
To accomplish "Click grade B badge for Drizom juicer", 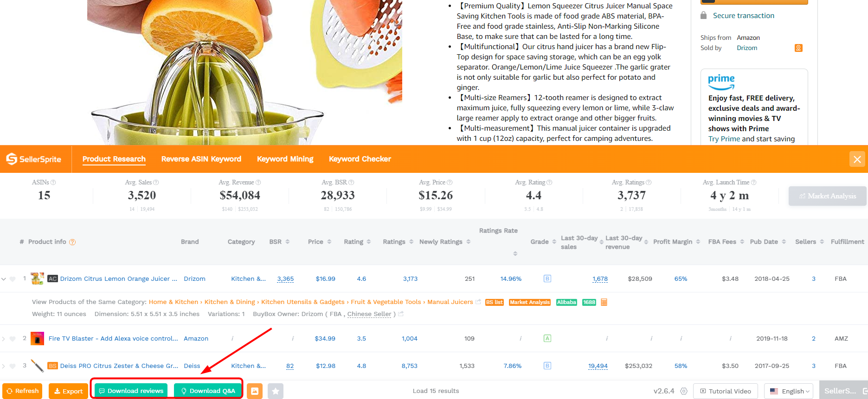I will coord(547,279).
